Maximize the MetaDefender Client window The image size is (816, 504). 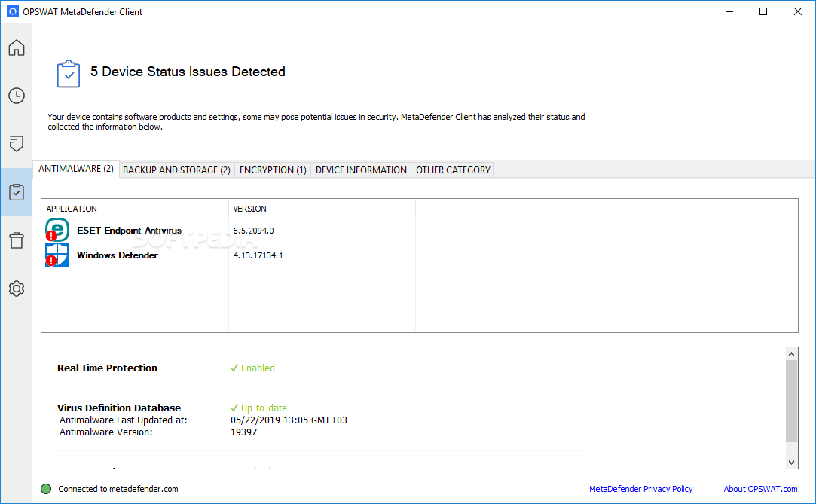pyautogui.click(x=763, y=11)
